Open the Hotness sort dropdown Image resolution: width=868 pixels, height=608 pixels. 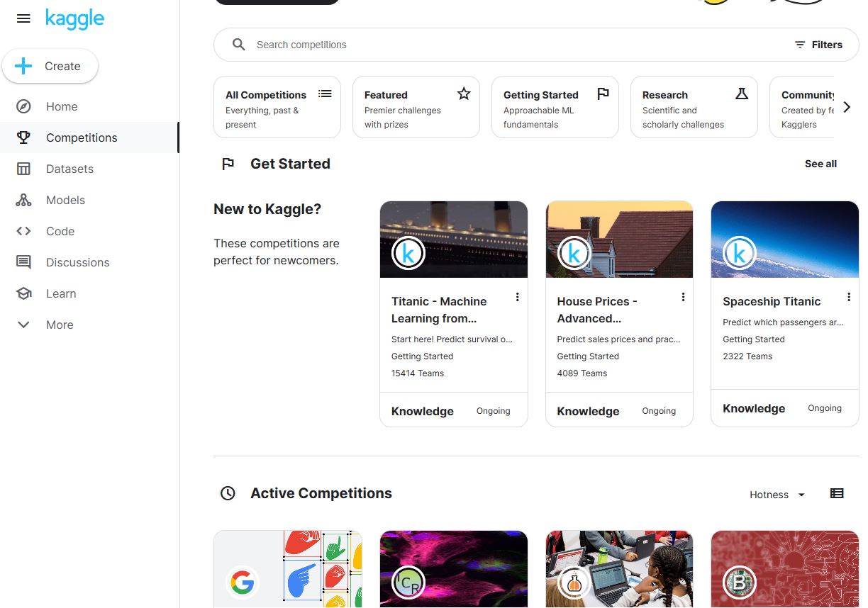pos(777,495)
